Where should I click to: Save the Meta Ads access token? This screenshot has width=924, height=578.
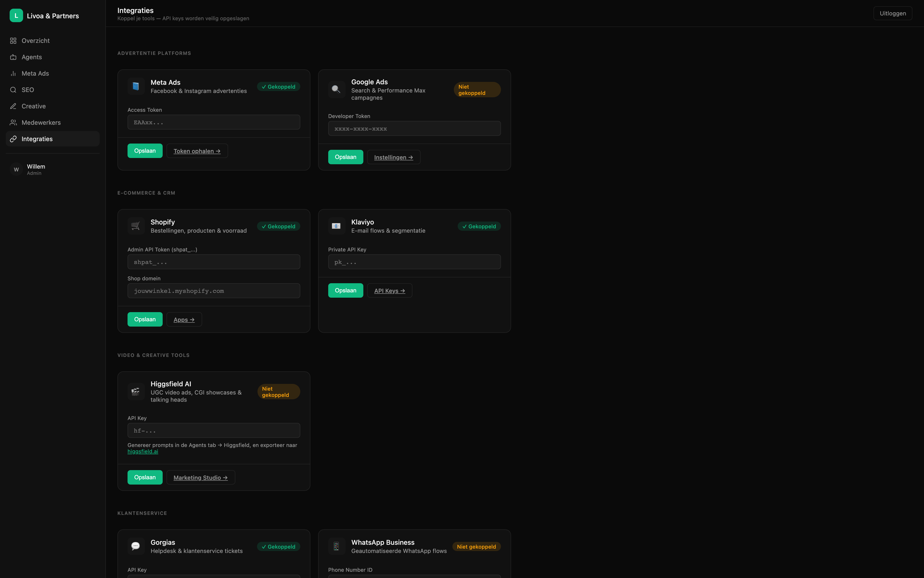pos(145,151)
